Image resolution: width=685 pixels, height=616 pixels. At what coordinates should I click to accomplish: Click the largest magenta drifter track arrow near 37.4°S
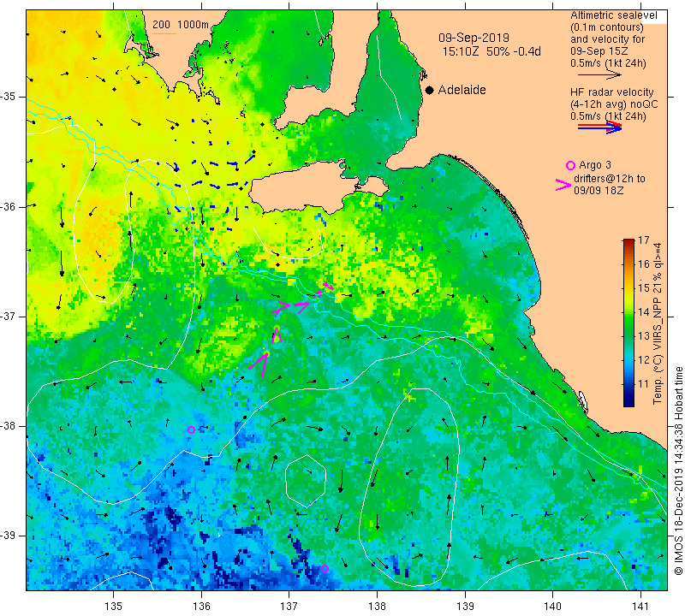[x=259, y=364]
